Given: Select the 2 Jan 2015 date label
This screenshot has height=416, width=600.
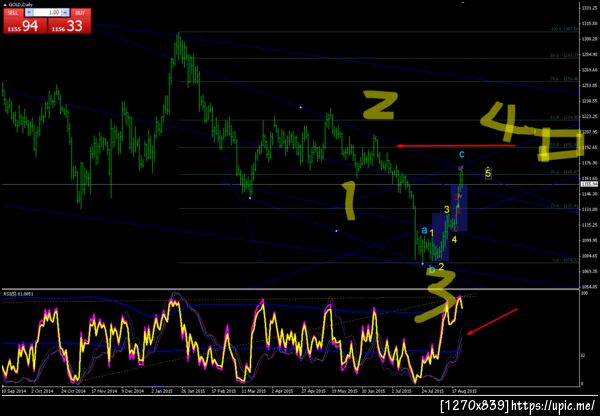Looking at the screenshot, I should pos(162,391).
